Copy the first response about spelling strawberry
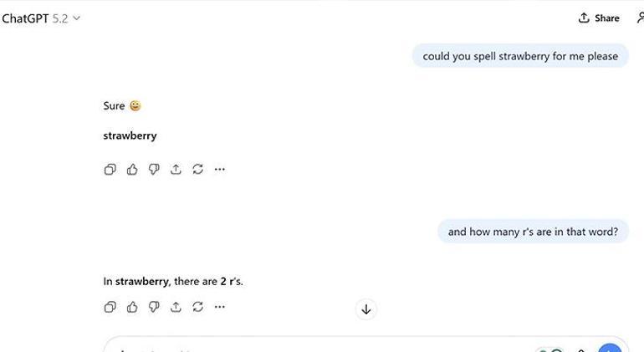The width and height of the screenshot is (644, 352). pos(110,169)
